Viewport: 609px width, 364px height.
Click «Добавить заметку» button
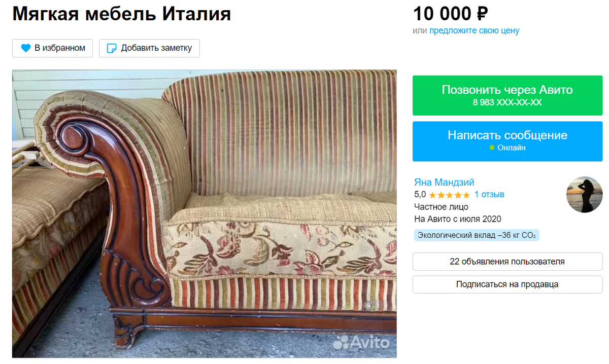point(149,48)
